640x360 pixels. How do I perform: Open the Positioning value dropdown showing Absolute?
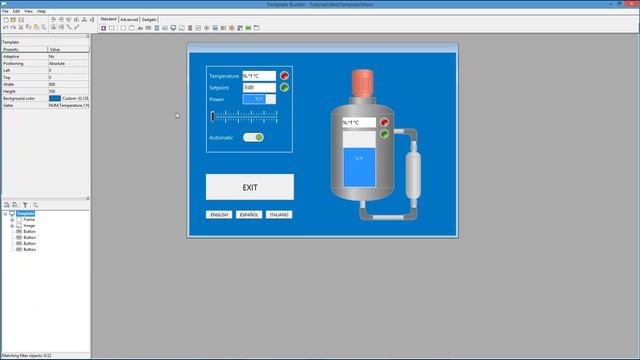pyautogui.click(x=68, y=64)
